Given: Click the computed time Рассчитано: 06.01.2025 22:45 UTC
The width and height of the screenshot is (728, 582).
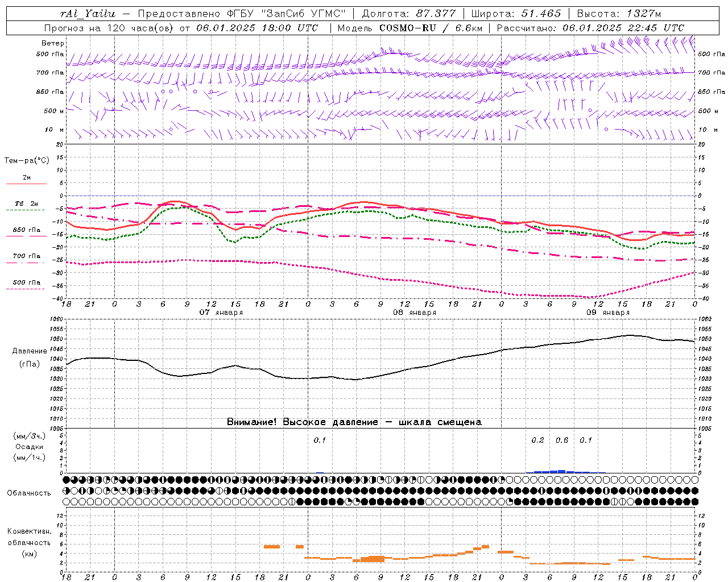Looking at the screenshot, I should pos(590,28).
